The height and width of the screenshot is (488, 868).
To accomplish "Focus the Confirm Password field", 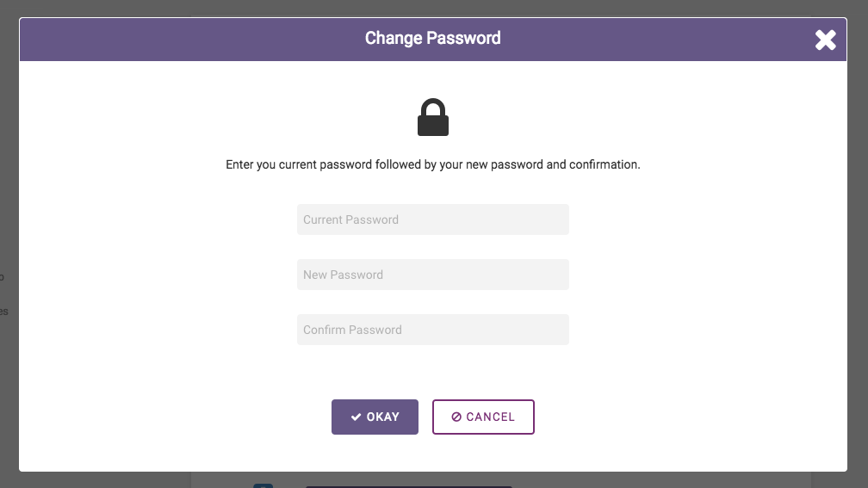I will (x=433, y=330).
